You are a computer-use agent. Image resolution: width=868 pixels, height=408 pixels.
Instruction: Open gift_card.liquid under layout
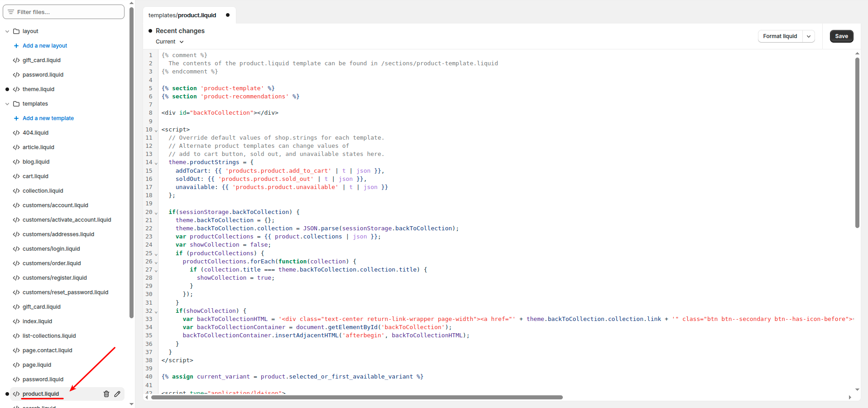[x=42, y=60]
